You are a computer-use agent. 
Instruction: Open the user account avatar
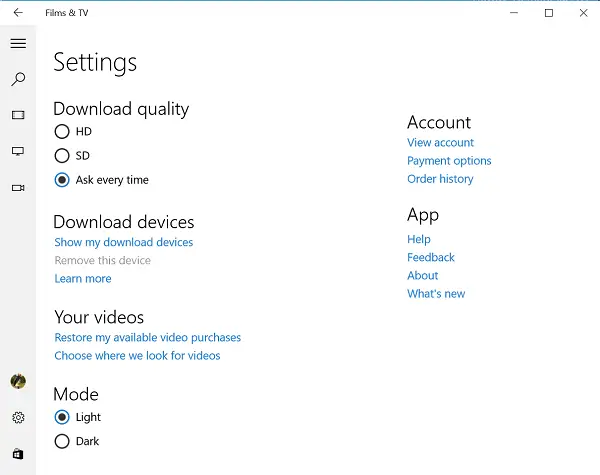[18, 381]
